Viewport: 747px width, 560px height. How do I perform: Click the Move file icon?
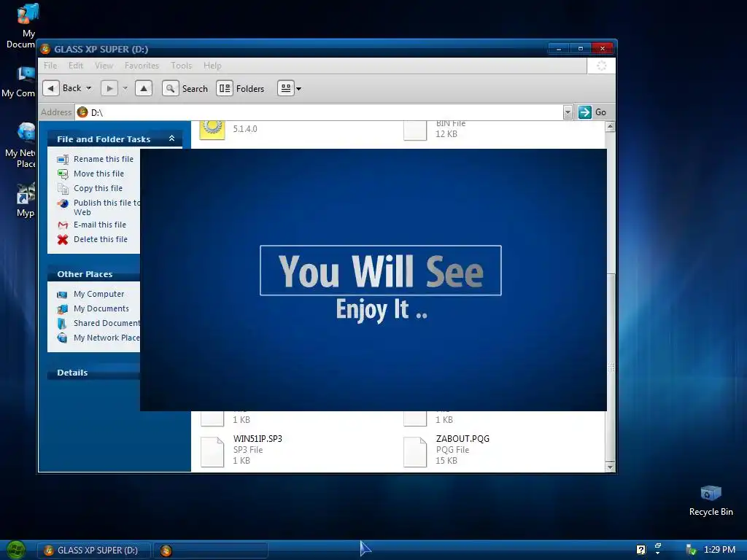63,174
